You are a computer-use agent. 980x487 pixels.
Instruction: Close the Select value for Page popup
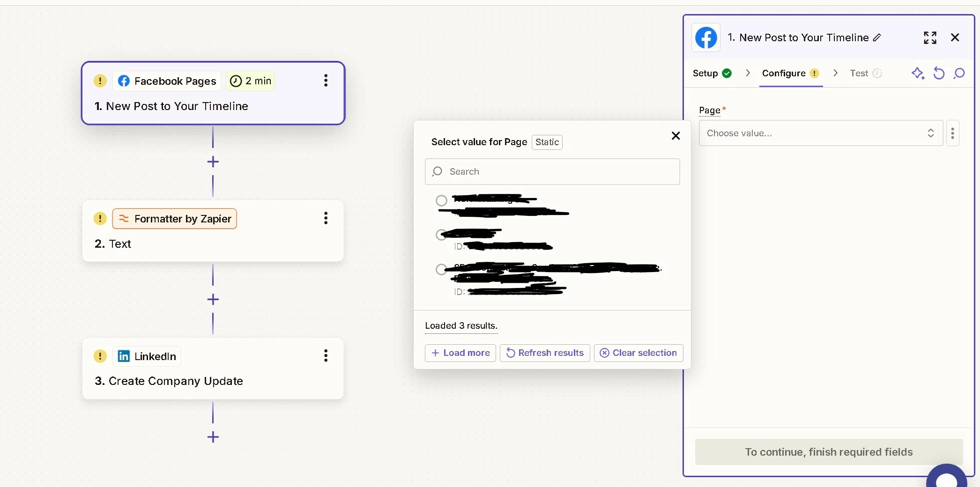coord(676,136)
